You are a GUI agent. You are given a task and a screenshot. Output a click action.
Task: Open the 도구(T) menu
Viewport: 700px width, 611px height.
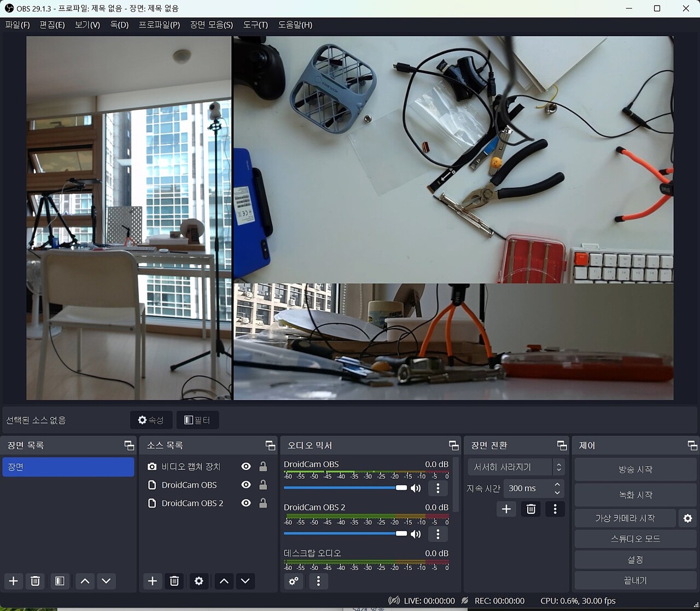255,25
